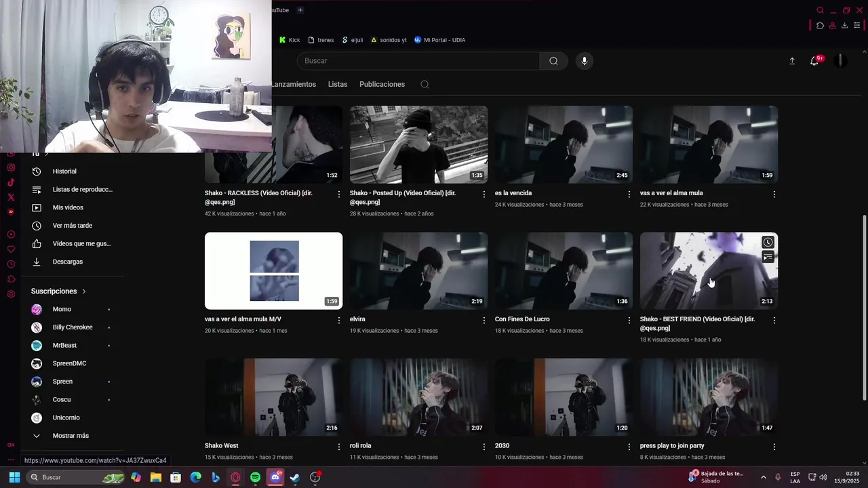Open TikTok in Opera sidebar
The width and height of the screenshot is (868, 488).
[11, 182]
